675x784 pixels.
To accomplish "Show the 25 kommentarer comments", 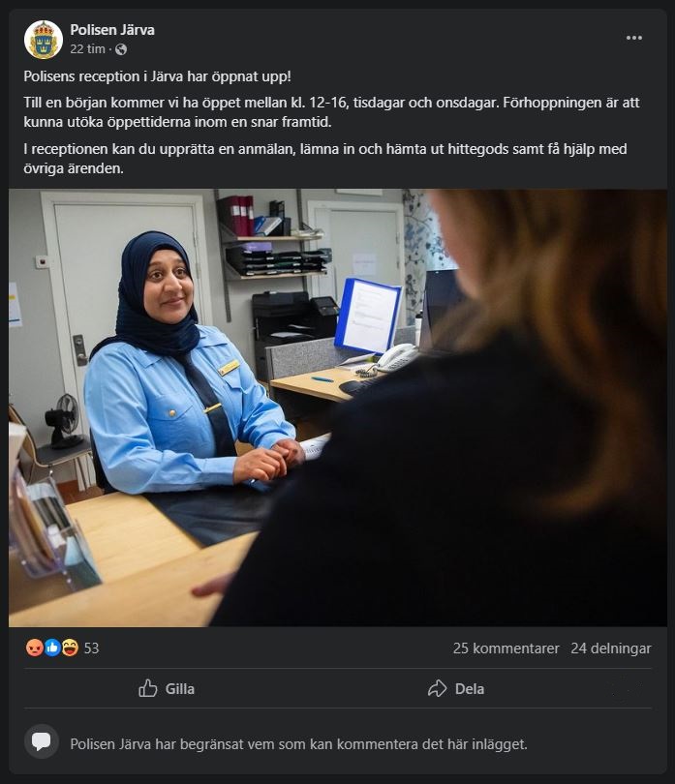I will point(506,648).
